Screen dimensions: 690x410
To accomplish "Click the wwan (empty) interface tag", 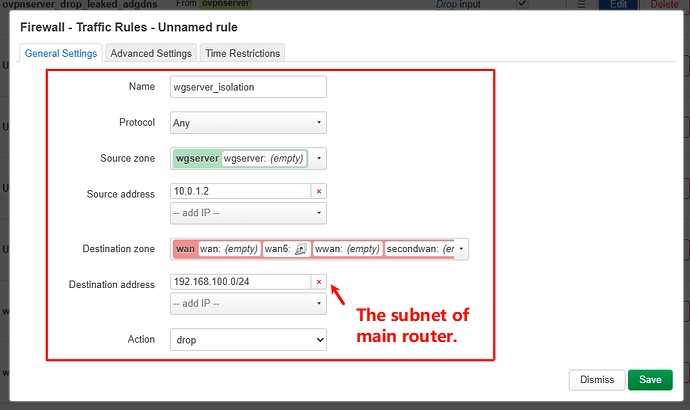I will pyautogui.click(x=347, y=249).
